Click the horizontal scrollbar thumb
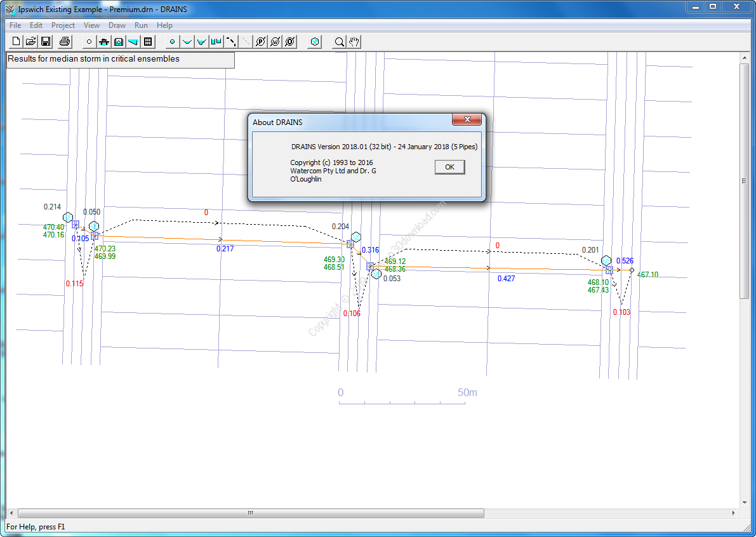Screen dimensions: 756x537 pos(250,512)
